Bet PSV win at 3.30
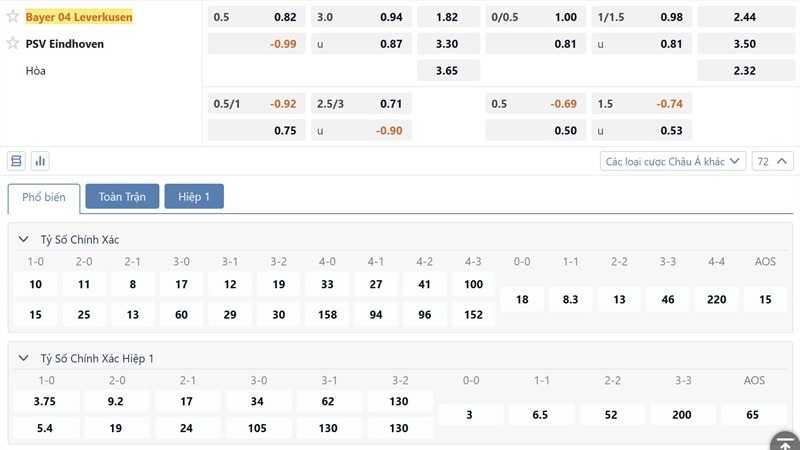Screen dimensions: 800x450 coord(448,44)
